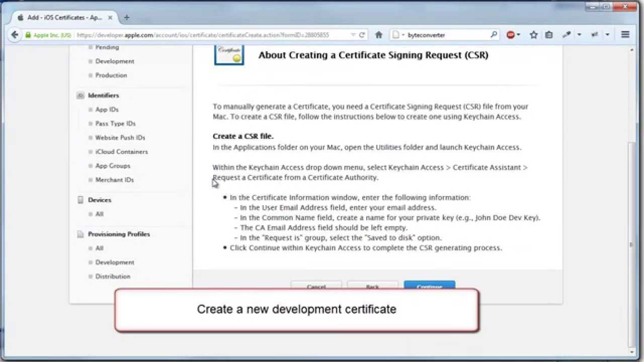Go to Pass Type IDs
This screenshot has height=362, width=644.
point(116,124)
